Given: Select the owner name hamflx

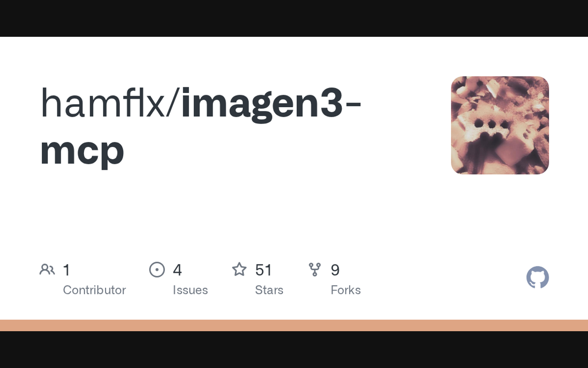Looking at the screenshot, I should point(103,103).
